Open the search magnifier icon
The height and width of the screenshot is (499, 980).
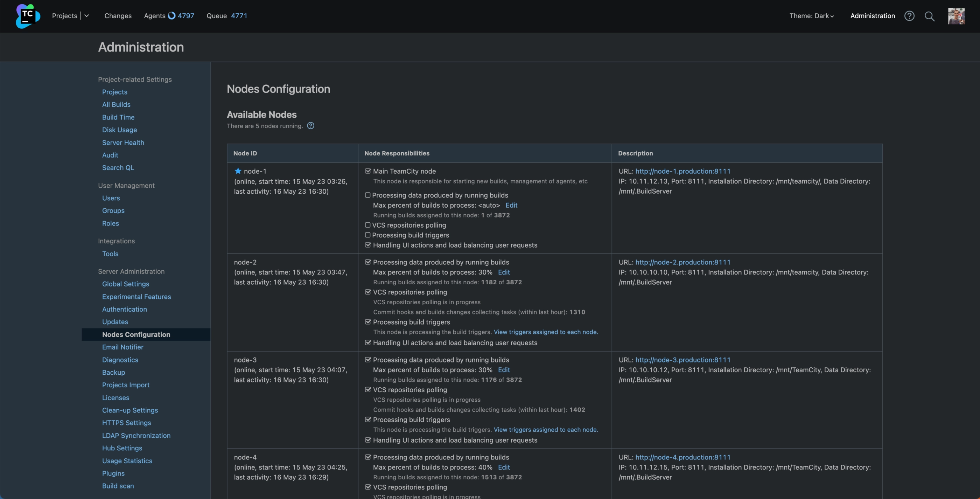click(x=929, y=16)
